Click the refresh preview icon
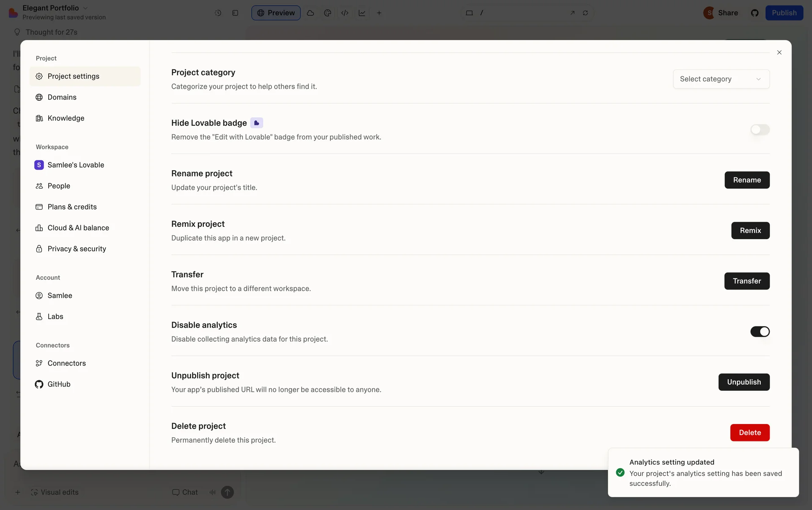Viewport: 812px width, 510px height. pyautogui.click(x=585, y=13)
